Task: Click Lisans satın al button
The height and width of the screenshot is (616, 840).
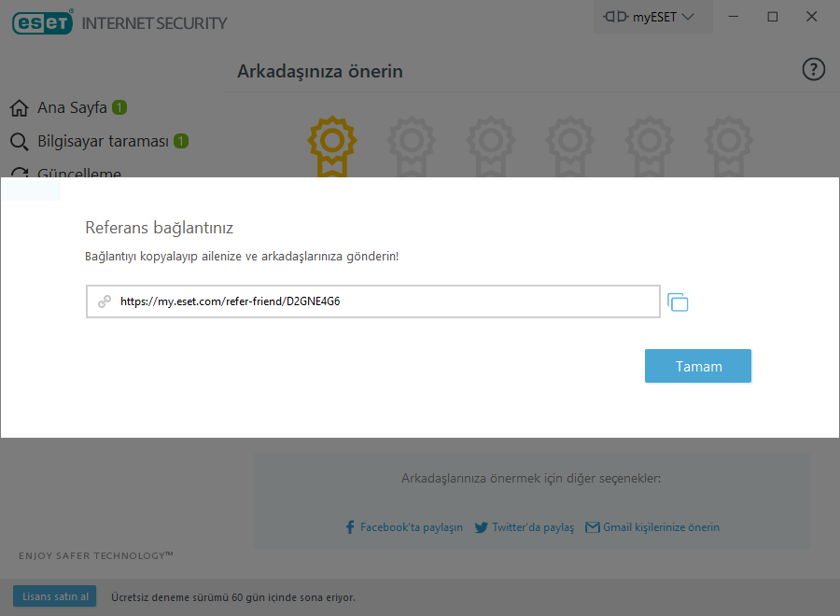Action: click(x=55, y=596)
